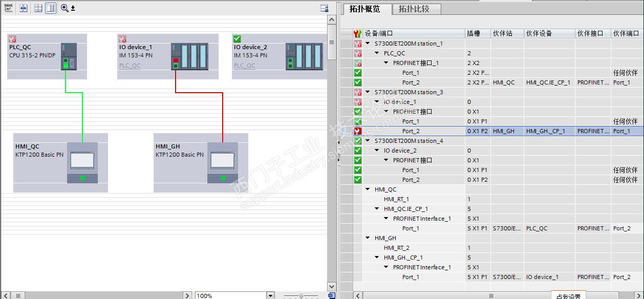Click the IO device_2 green check status icon
Viewport: 644px width, 299px height.
click(237, 39)
